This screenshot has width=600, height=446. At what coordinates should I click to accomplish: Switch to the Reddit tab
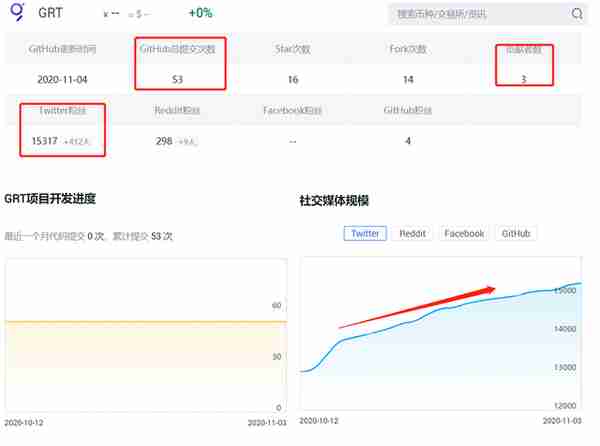412,233
